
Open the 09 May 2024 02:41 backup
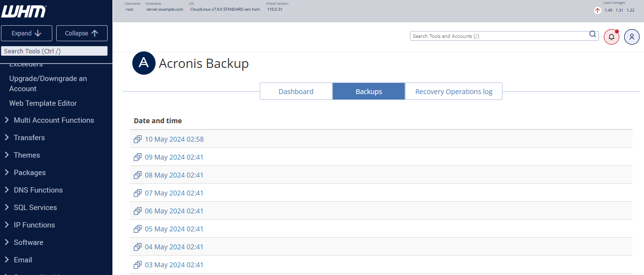tap(174, 157)
